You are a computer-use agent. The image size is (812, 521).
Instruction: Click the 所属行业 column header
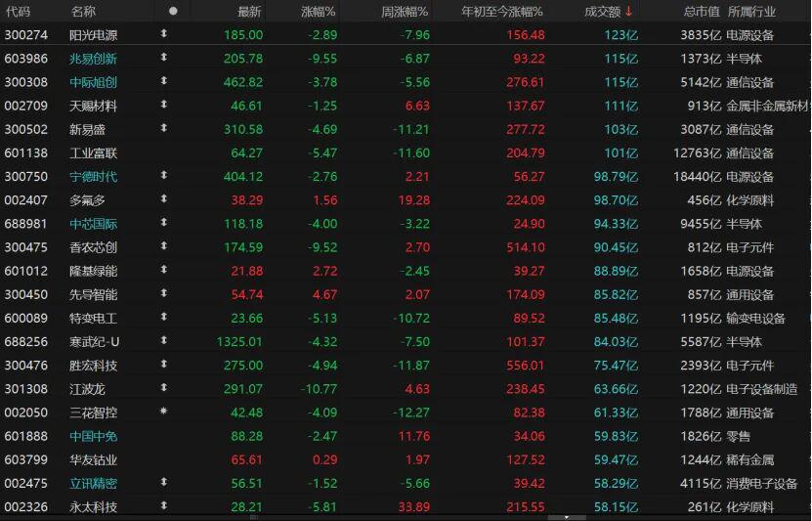tap(751, 12)
